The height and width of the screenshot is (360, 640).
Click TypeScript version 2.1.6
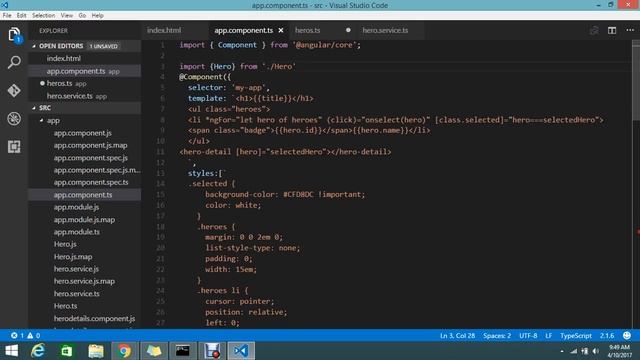click(607, 336)
